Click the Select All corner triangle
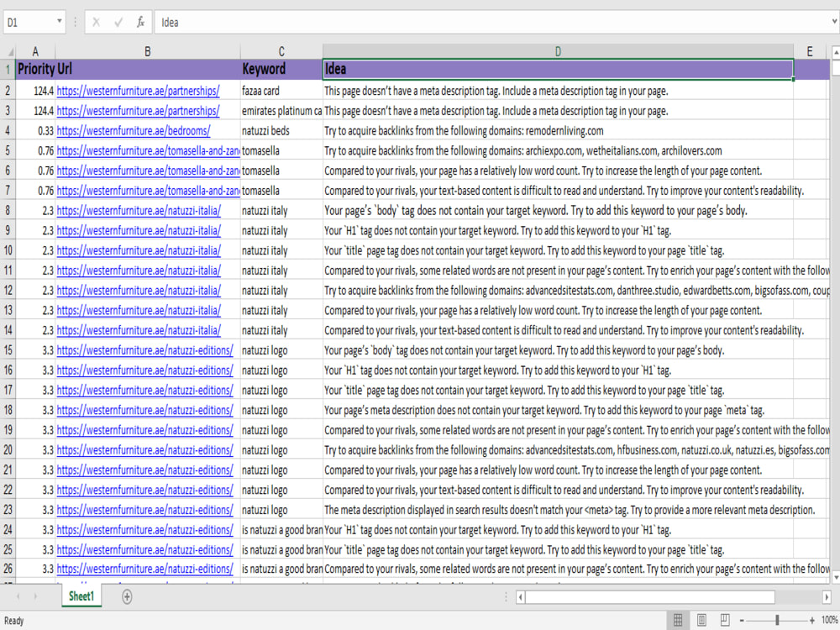The width and height of the screenshot is (840, 630). coord(9,52)
